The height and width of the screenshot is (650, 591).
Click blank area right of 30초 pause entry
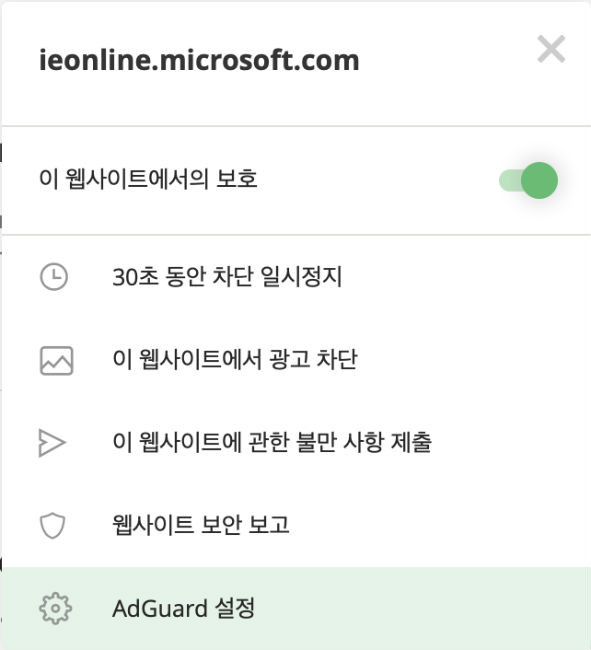(x=464, y=276)
